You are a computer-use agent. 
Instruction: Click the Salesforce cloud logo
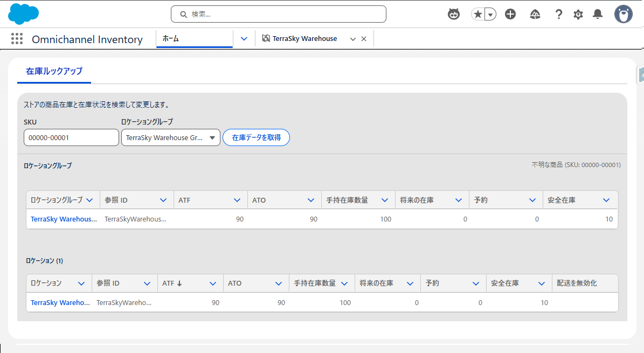pyautogui.click(x=24, y=13)
